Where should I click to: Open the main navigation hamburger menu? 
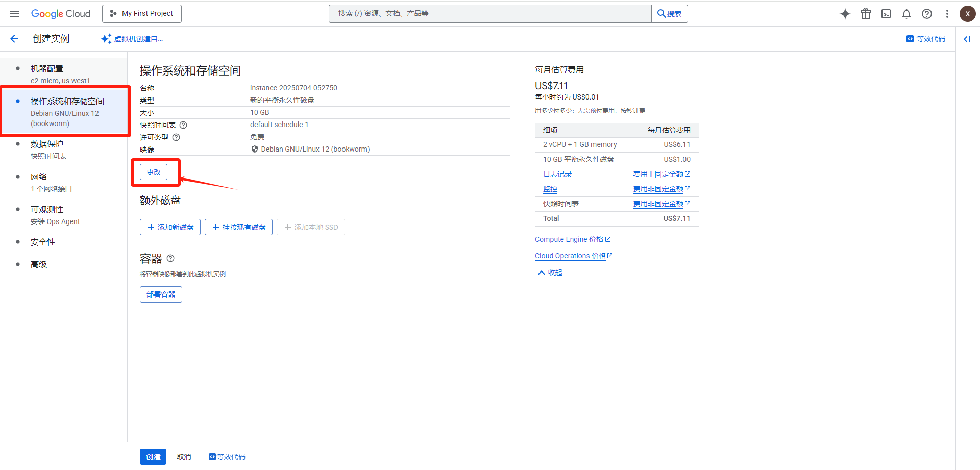coord(14,14)
